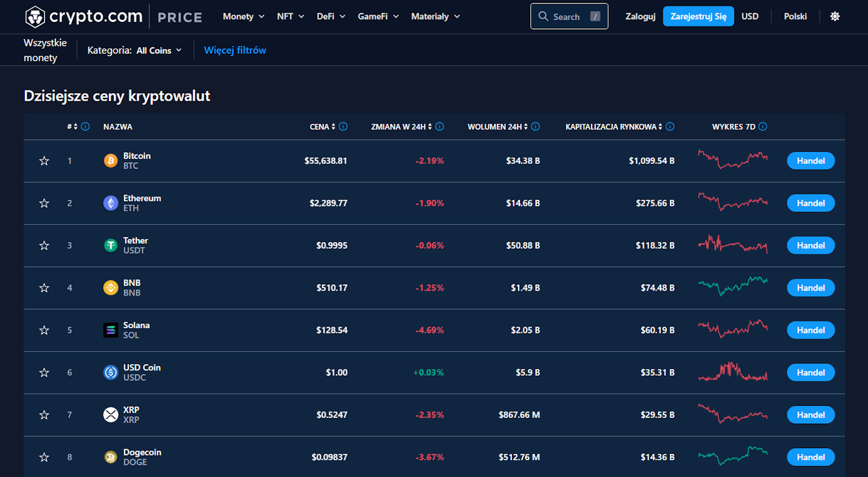Open BNB 7-day chart thumbnail
Viewport: 868px width, 477px height.
(733, 286)
